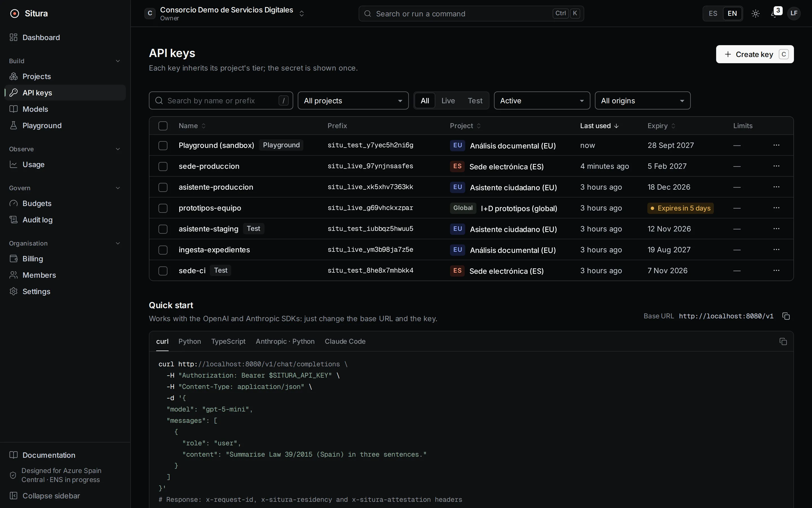Copy the curl code snippet
812x508 pixels.
pyautogui.click(x=783, y=341)
